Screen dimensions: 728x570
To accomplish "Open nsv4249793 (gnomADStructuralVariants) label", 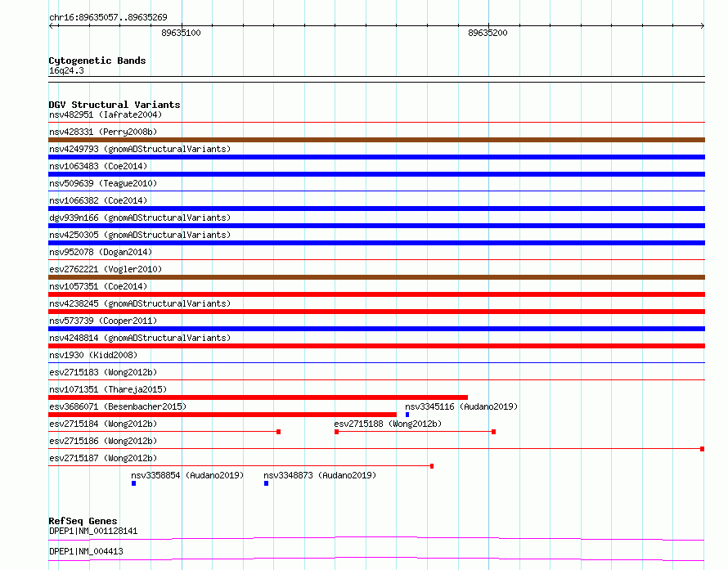I will pos(140,149).
